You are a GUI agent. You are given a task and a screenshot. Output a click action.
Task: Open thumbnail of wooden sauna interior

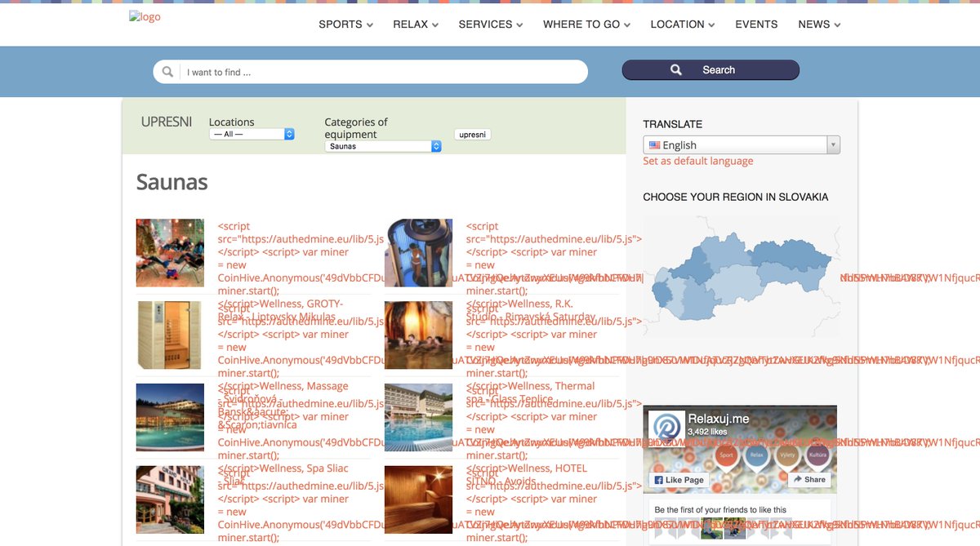418,499
